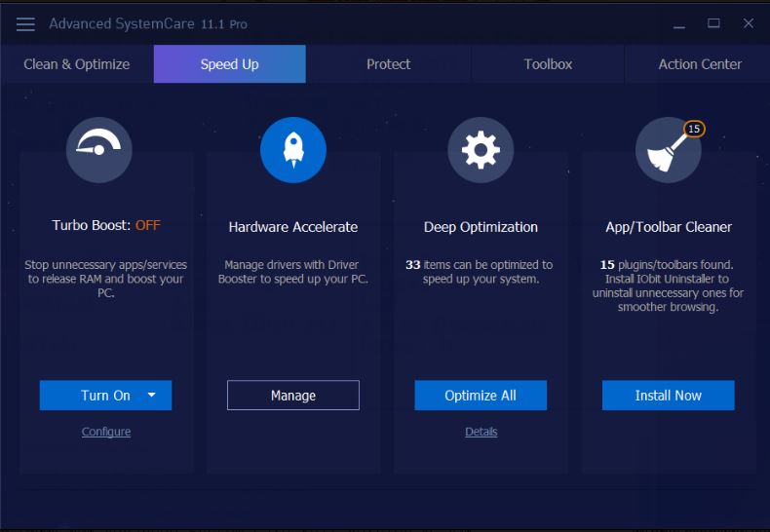This screenshot has height=532, width=770.
Task: Click Optimize All button
Action: coord(481,395)
